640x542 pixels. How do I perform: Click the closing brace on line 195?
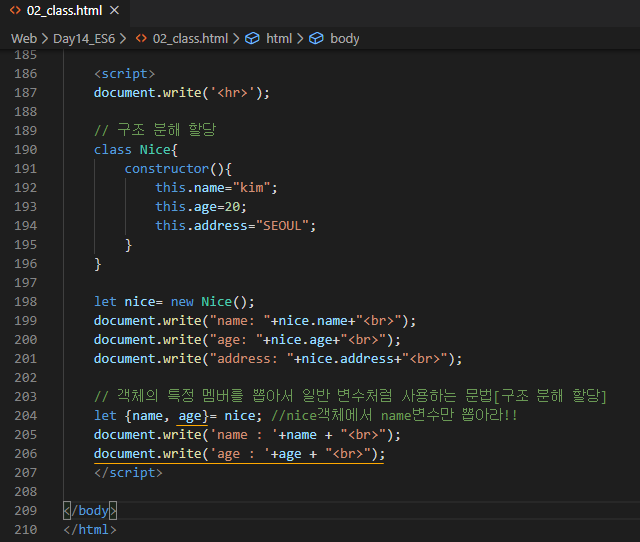[128, 245]
